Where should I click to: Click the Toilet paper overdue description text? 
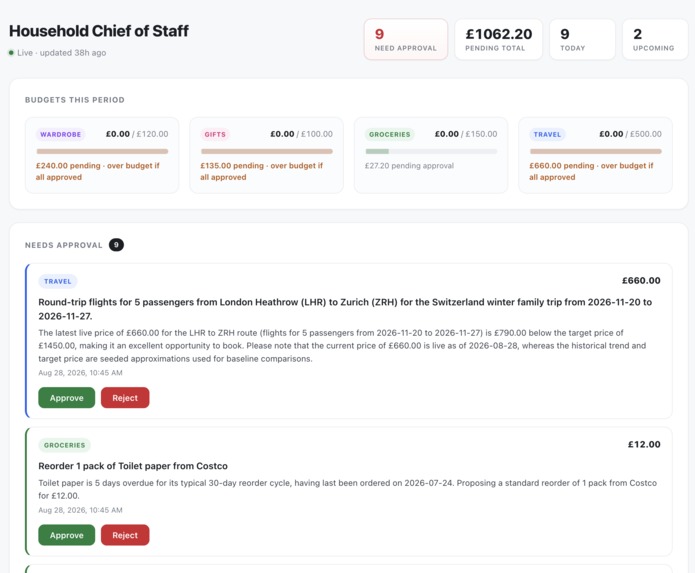point(348,489)
